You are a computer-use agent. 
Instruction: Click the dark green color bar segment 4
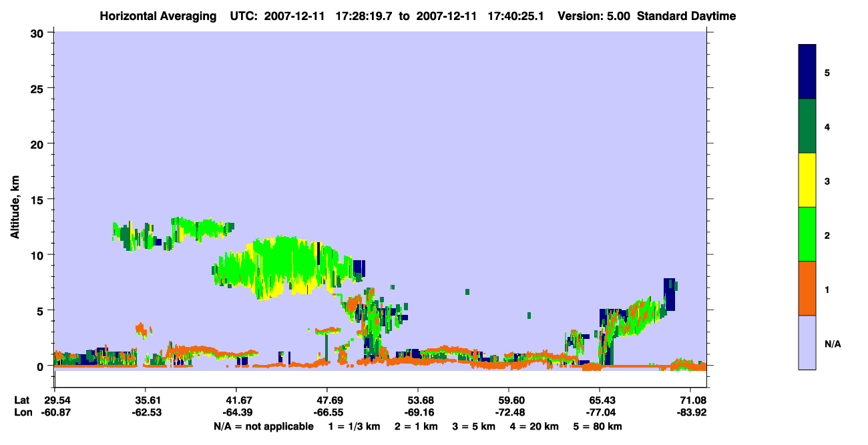pos(807,126)
